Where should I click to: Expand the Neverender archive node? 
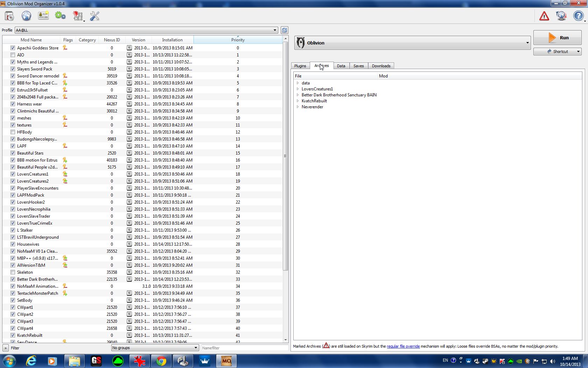[298, 107]
